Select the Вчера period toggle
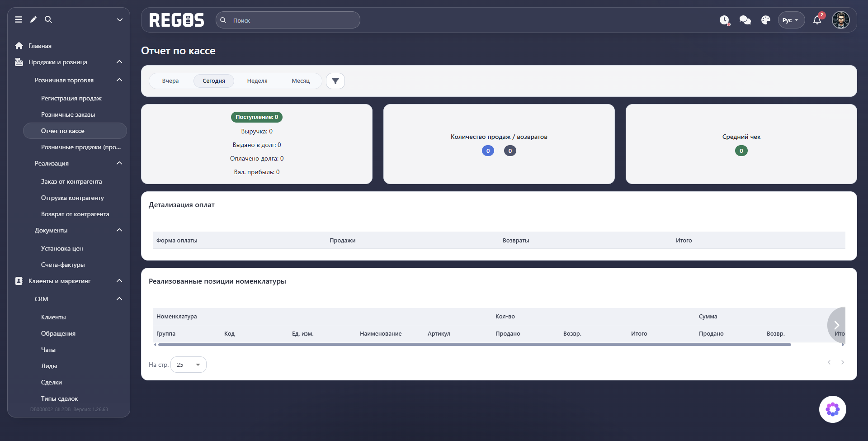The width and height of the screenshot is (868, 441). tap(170, 81)
